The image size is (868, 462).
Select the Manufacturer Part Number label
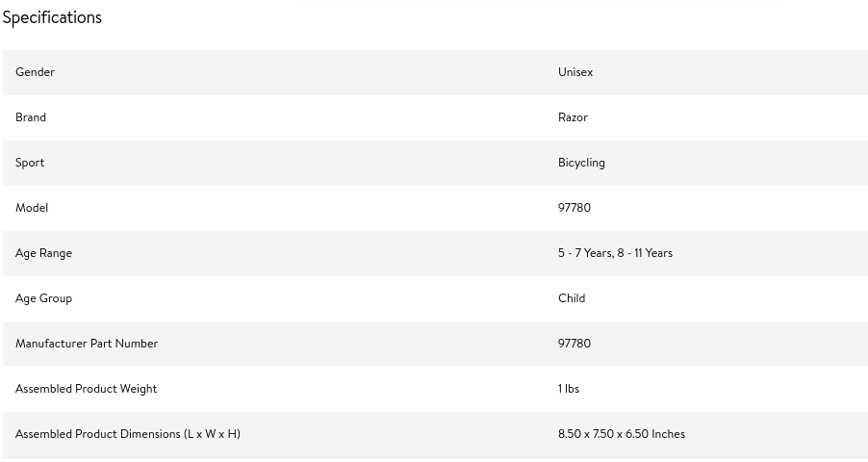coord(87,344)
